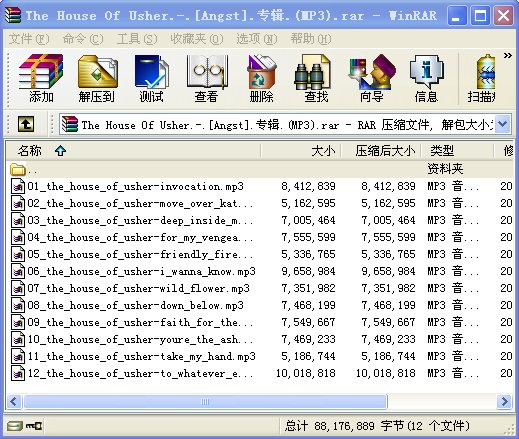Select file 03_the_house_of_usher-deep_inside_m...
Image resolution: width=519 pixels, height=439 pixels.
[259, 220]
